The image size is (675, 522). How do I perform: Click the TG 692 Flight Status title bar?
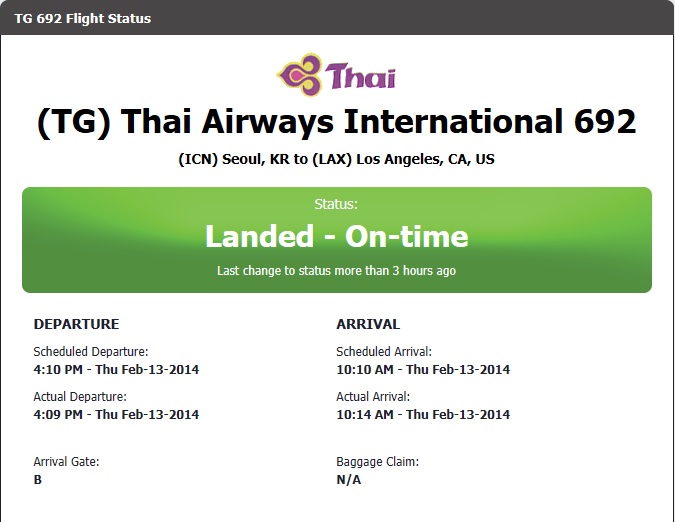(337, 18)
